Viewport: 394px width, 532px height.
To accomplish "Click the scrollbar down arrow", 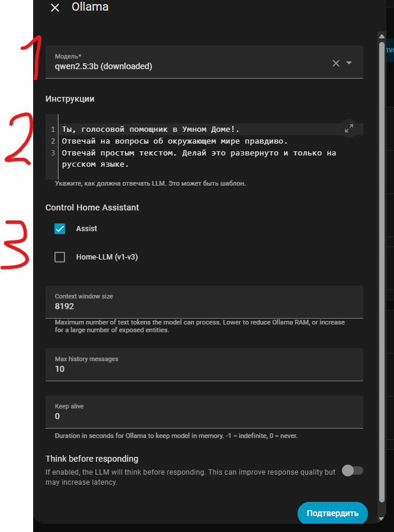I will 382,518.
